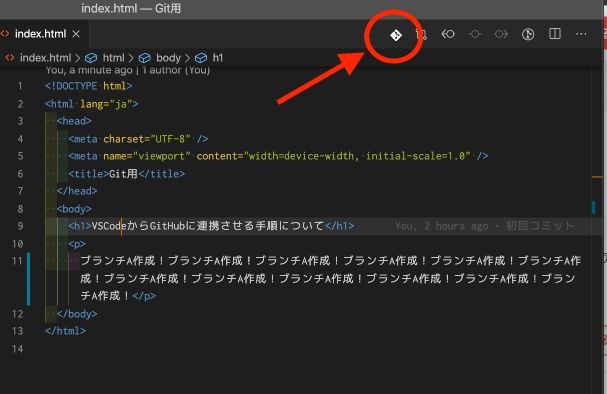The image size is (607, 394).
Task: Click the lang="ja" attribute text
Action: pyautogui.click(x=106, y=104)
